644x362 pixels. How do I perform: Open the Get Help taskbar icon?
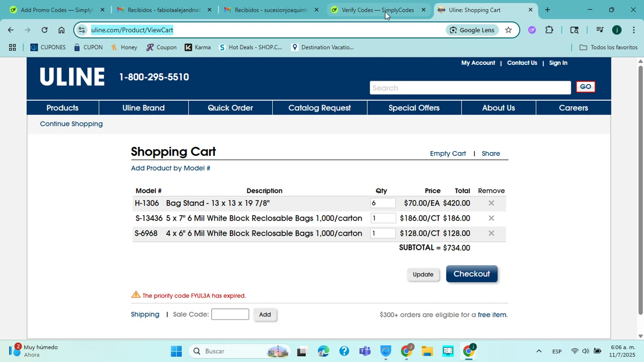click(x=344, y=351)
